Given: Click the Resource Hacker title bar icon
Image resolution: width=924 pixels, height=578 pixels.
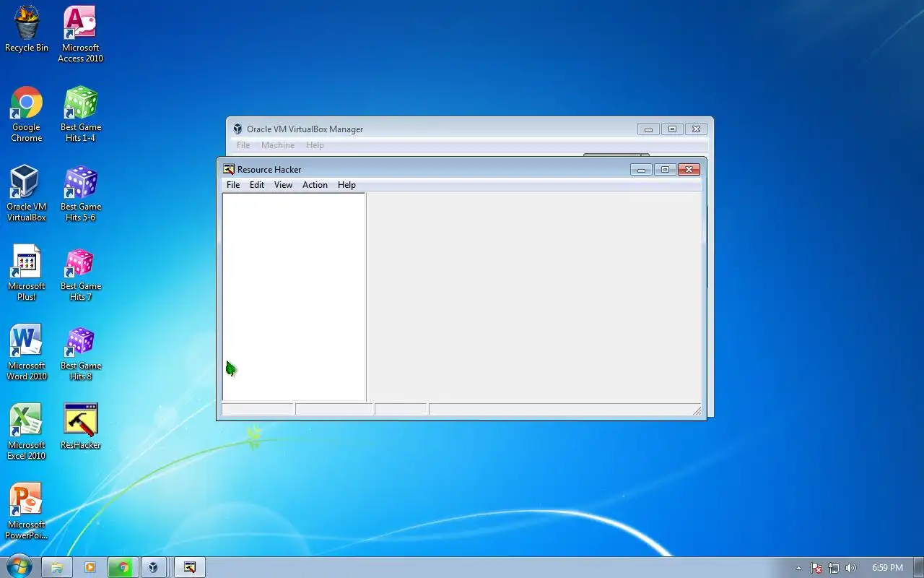Looking at the screenshot, I should [x=229, y=169].
